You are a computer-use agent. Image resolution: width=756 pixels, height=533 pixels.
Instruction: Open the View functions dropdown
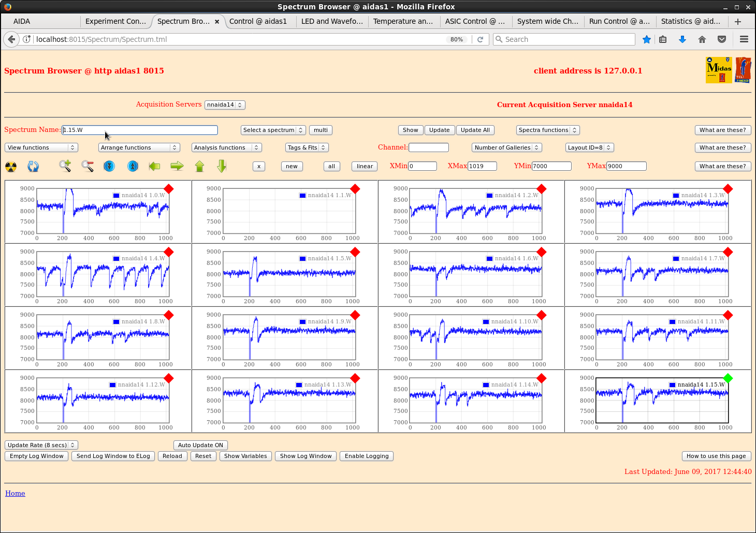click(x=41, y=147)
